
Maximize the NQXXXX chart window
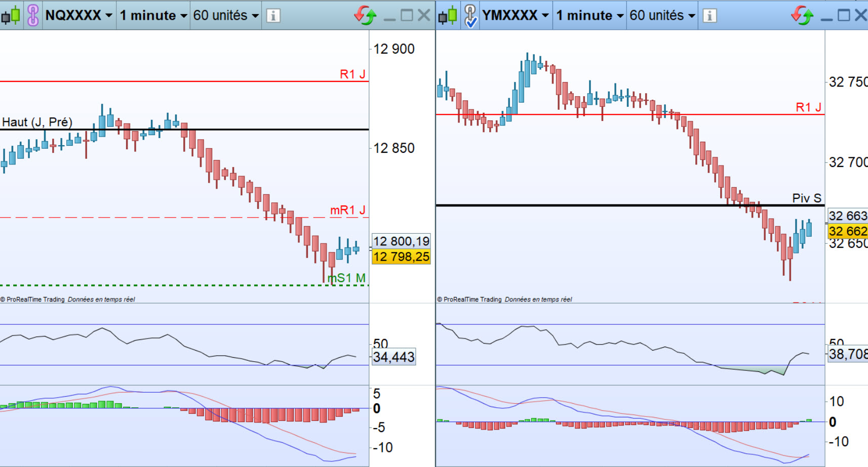407,15
